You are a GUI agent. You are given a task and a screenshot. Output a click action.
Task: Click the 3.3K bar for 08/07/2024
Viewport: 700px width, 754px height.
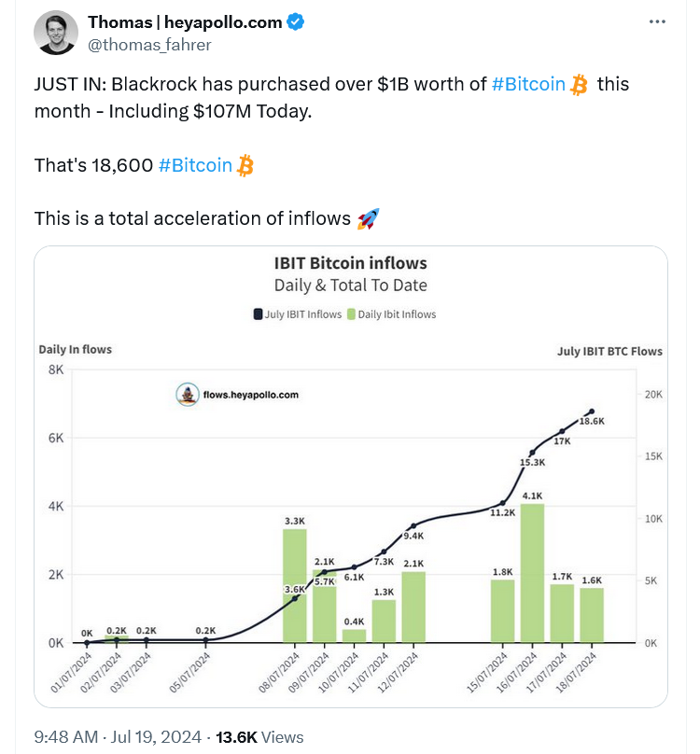(x=294, y=585)
